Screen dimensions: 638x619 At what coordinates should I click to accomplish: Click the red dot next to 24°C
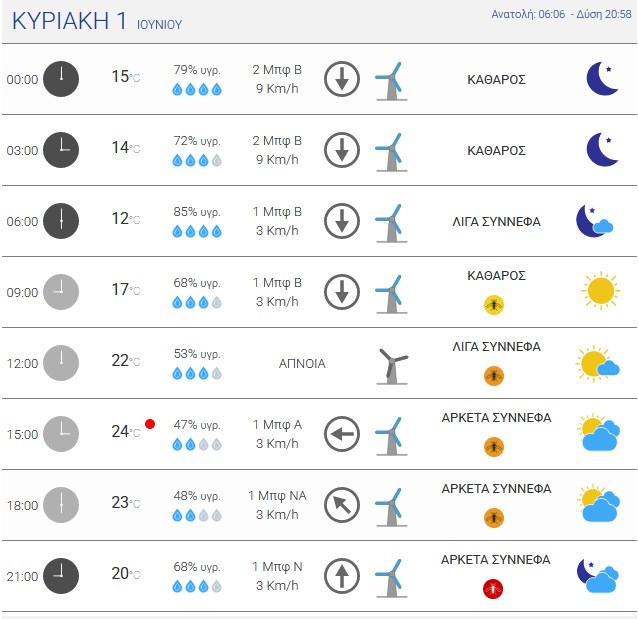pos(150,424)
